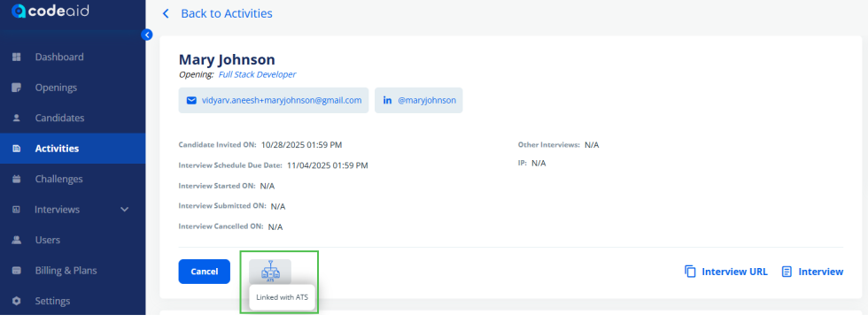Copy the Interview URL link
868x322 pixels.
pos(734,272)
